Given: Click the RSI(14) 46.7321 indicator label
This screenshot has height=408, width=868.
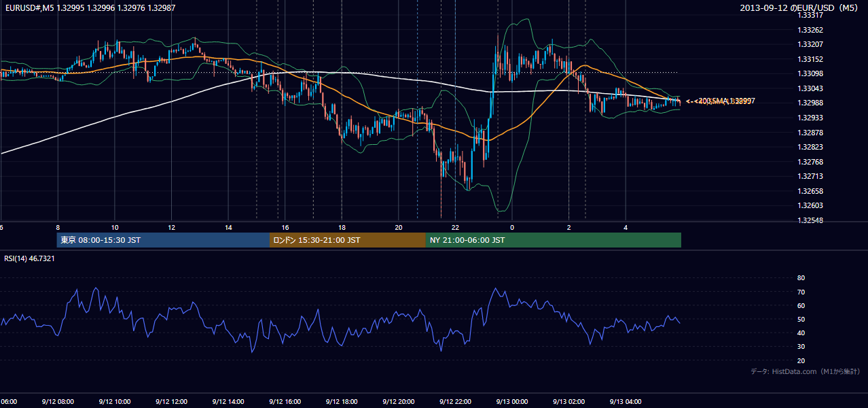Looking at the screenshot, I should (x=30, y=258).
